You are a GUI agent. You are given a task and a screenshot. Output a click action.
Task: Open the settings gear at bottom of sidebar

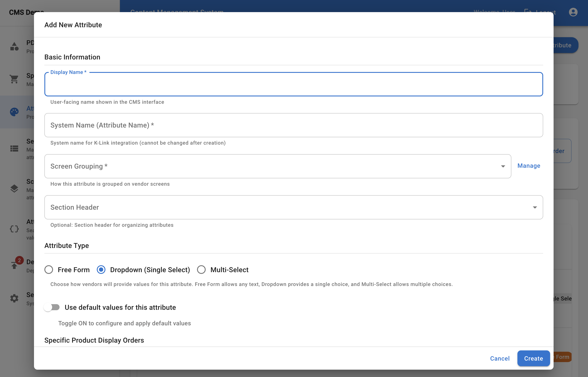[14, 298]
